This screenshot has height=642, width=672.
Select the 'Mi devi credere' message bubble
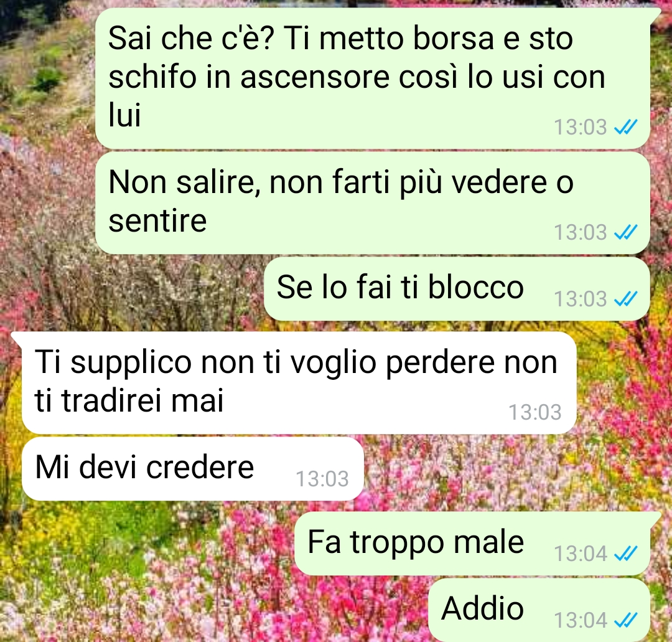click(x=193, y=468)
